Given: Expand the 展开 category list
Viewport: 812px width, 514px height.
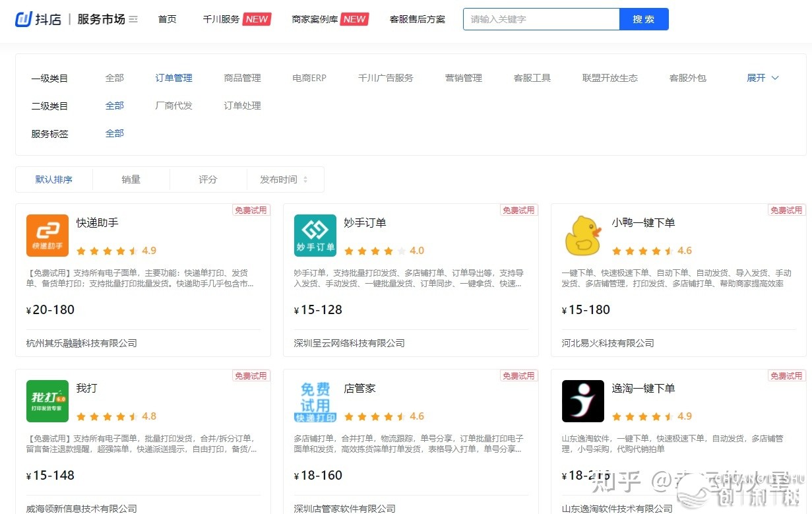Looking at the screenshot, I should click(763, 78).
